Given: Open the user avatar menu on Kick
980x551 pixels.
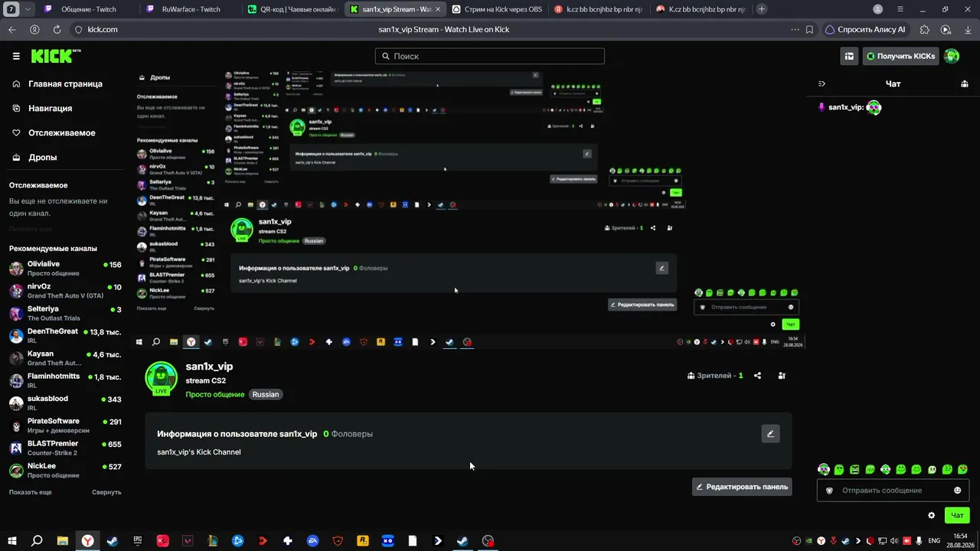Looking at the screenshot, I should 952,56.
